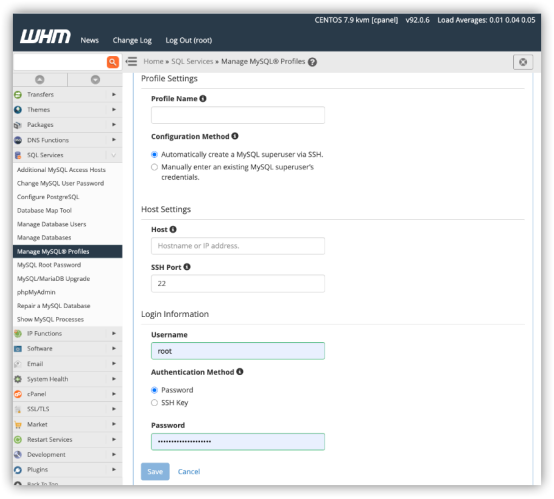Click the IP Functions icon
554x499 pixels.
[18, 334]
